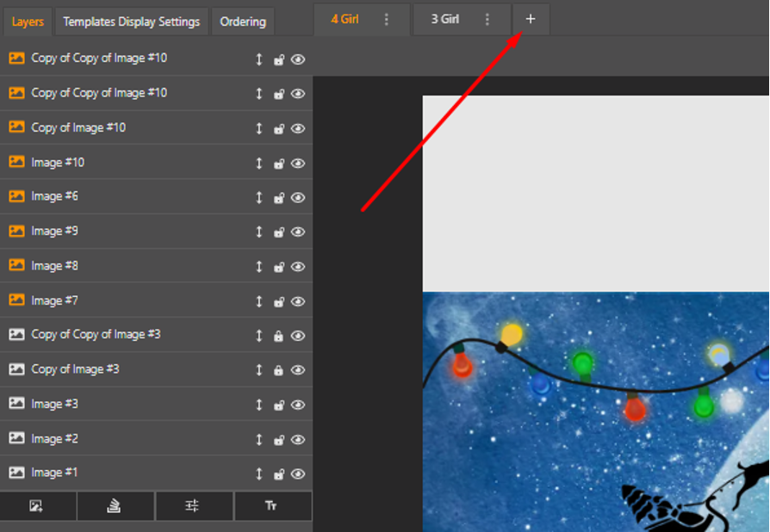Image resolution: width=770 pixels, height=532 pixels.
Task: Hide Copy of Copy of Image #3
Action: (x=298, y=337)
